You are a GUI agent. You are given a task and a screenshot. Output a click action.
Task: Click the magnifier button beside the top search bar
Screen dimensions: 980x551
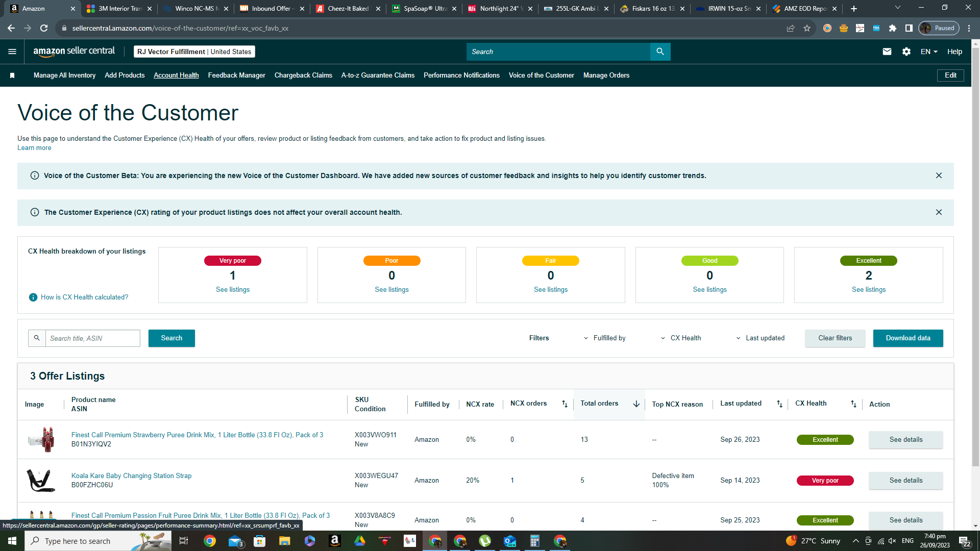tap(660, 52)
